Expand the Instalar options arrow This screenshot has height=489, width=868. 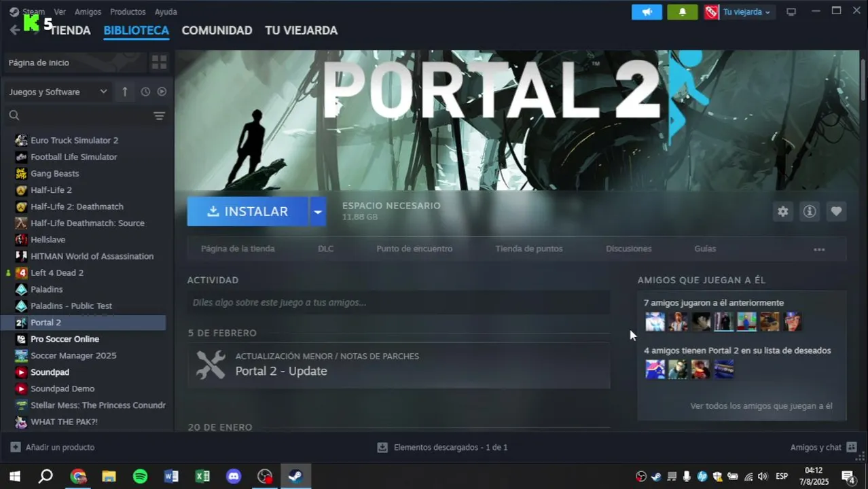coord(317,211)
